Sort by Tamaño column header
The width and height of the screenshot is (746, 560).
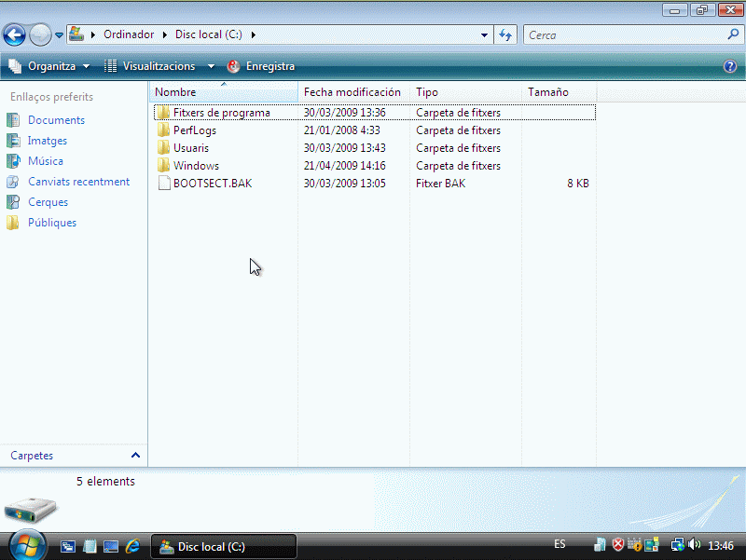point(548,92)
